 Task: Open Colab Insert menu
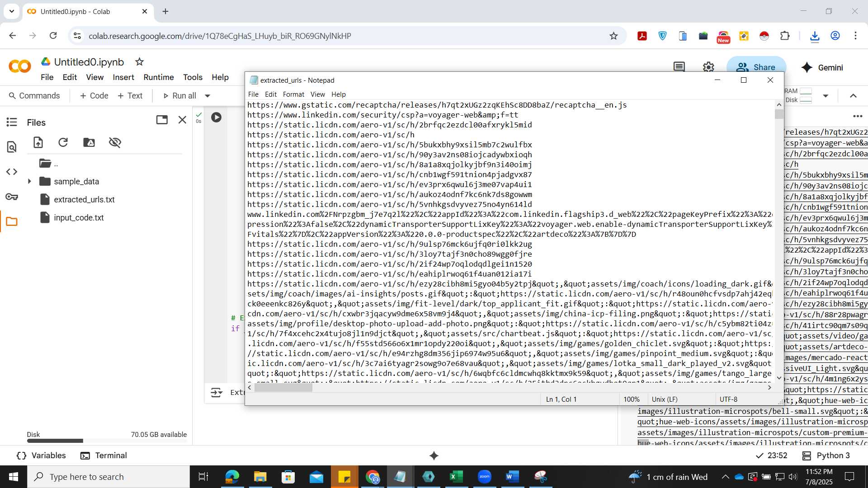123,77
